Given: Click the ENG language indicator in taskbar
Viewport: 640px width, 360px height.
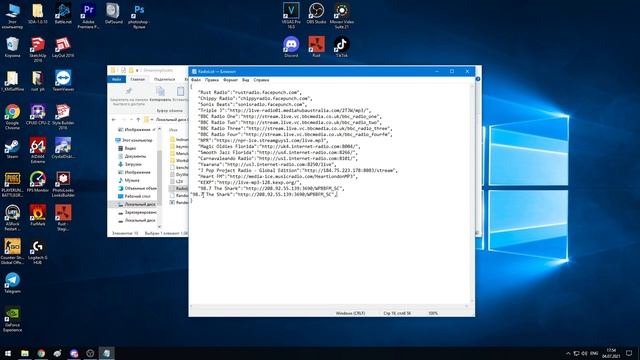Looking at the screenshot, I should pos(594,353).
